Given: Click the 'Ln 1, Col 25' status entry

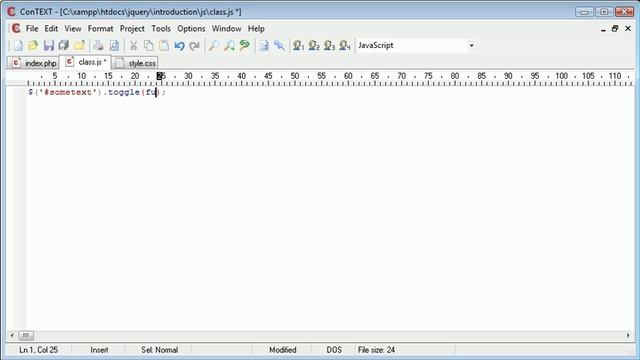Looking at the screenshot, I should [x=38, y=350].
